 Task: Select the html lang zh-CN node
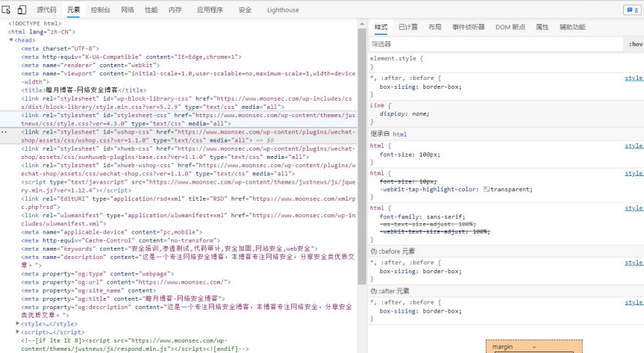(42, 31)
